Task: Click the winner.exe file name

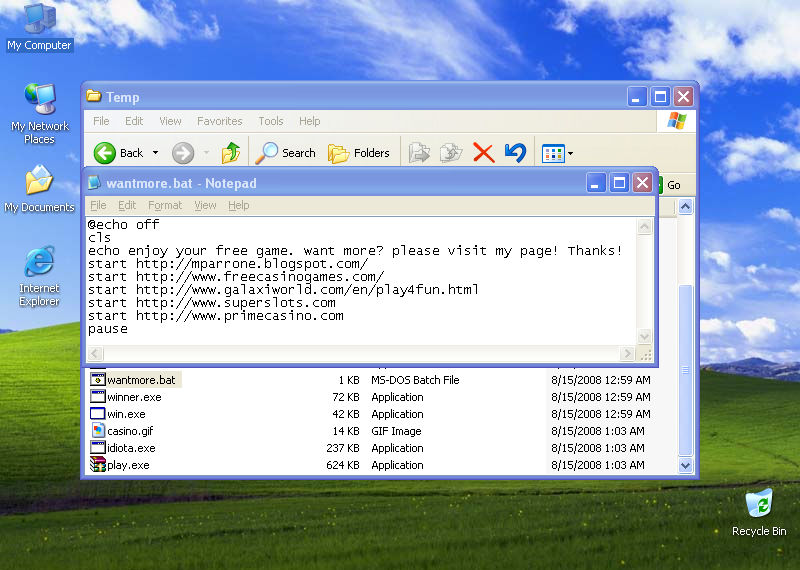Action: (134, 397)
